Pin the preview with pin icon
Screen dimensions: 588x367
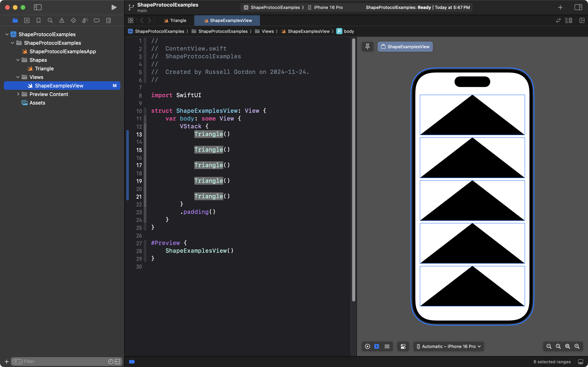point(367,47)
